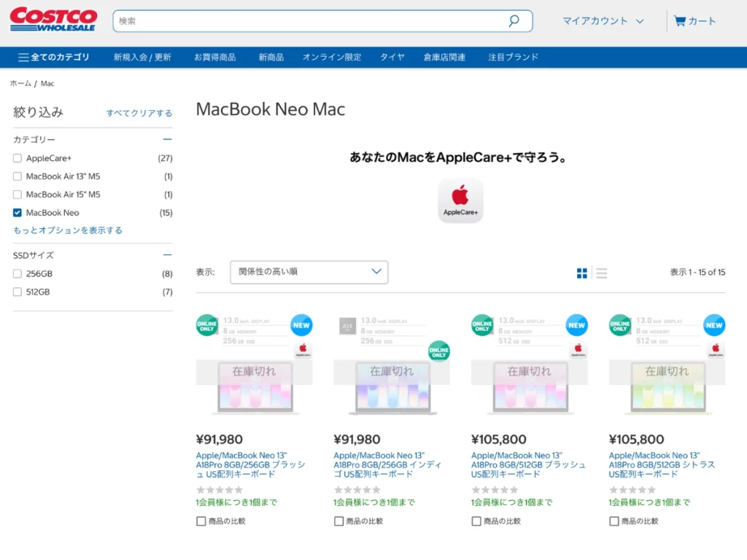The width and height of the screenshot is (747, 560).
Task: Open the シトラス 512GB laptop thumbnail
Action: tap(667, 388)
